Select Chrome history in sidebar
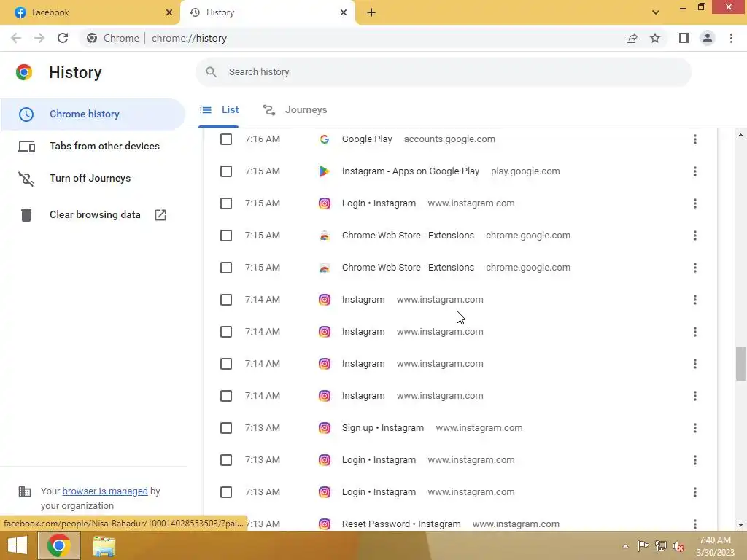Screen dimensions: 747x560 point(93,114)
